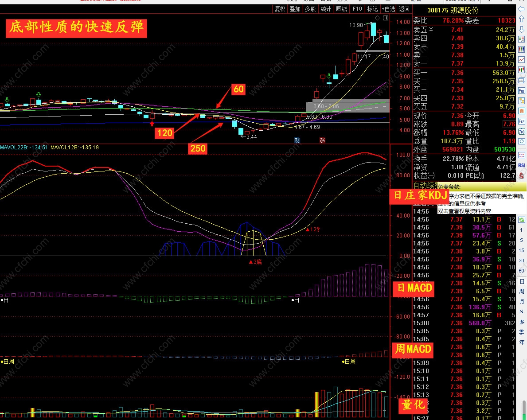Select the 画线 drawing toolbar item
Image resolution: width=527 pixels, height=420 pixels.
coord(341,9)
